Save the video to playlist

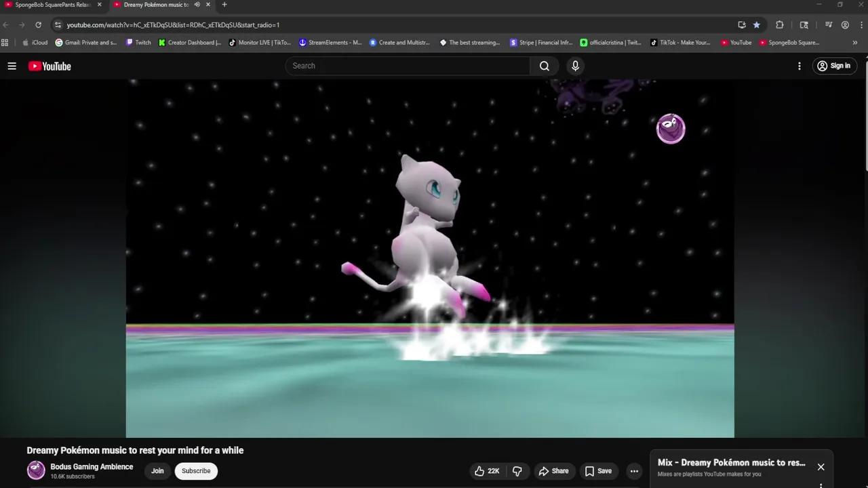598,471
